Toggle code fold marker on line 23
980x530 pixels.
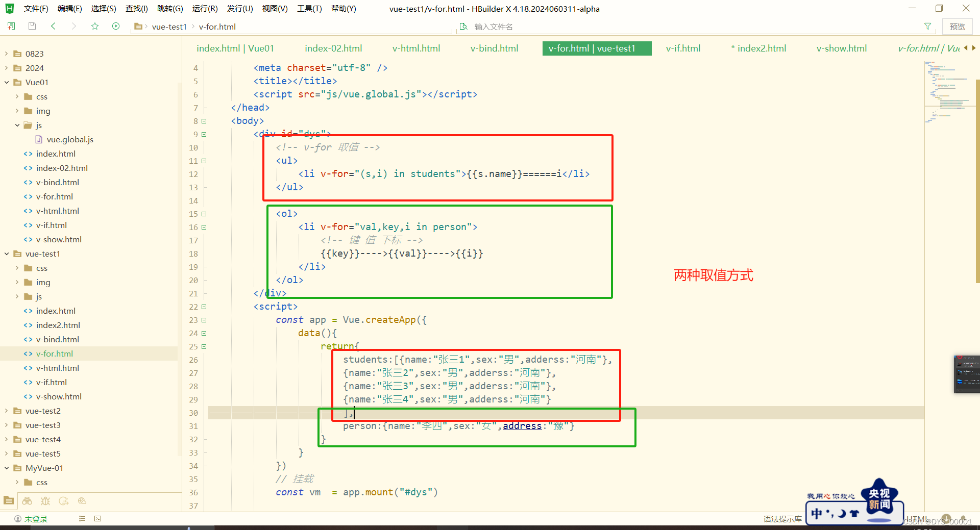point(204,320)
